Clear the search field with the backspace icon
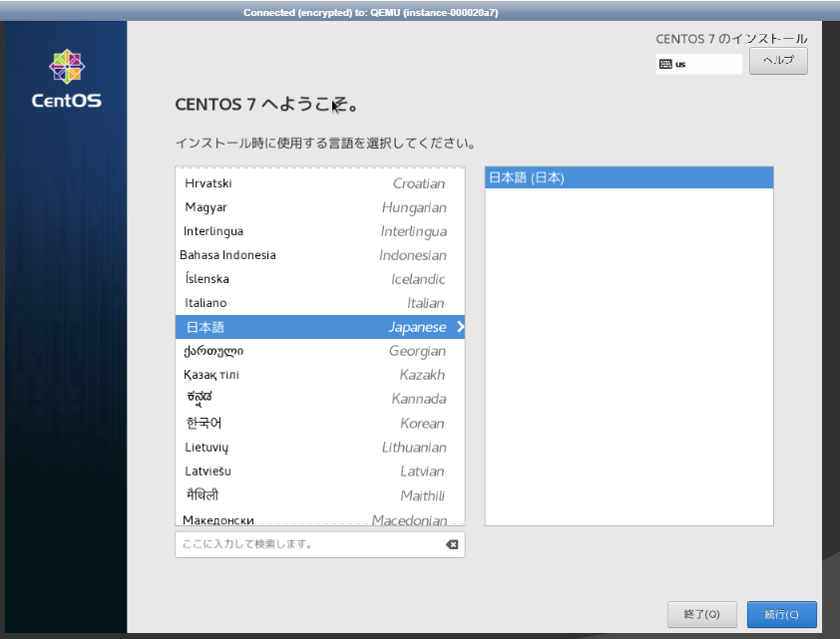 pyautogui.click(x=452, y=544)
